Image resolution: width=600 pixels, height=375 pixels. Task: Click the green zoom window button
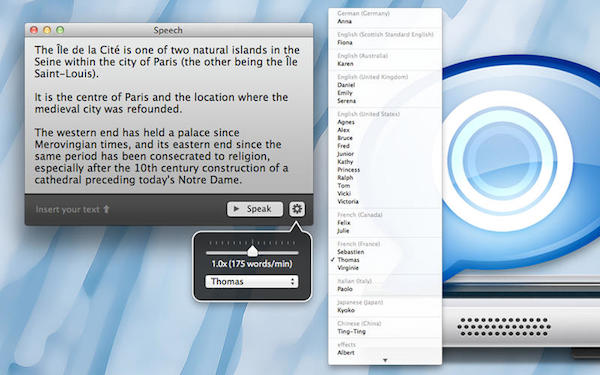pos(60,30)
